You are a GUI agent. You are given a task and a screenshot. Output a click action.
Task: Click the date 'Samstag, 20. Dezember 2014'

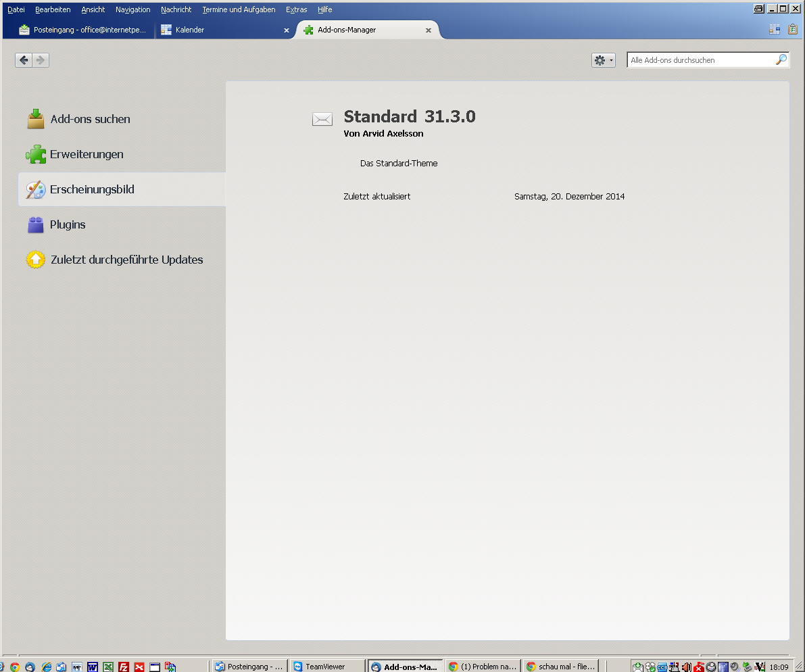point(569,196)
